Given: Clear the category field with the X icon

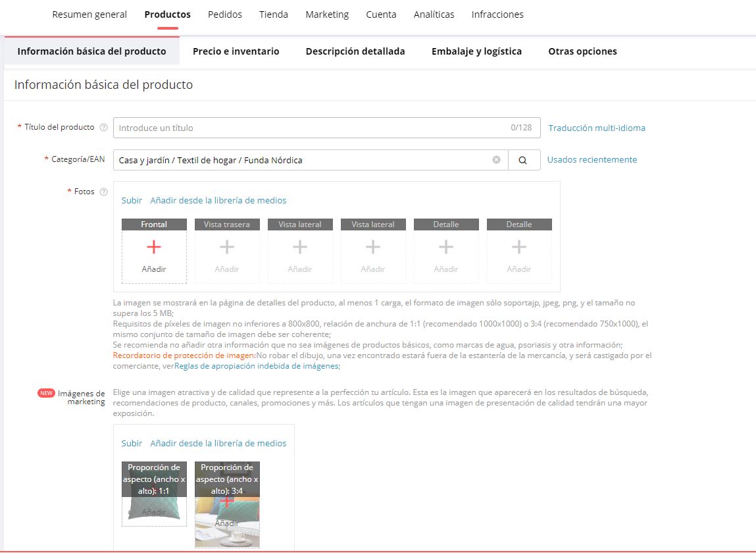Looking at the screenshot, I should click(496, 160).
